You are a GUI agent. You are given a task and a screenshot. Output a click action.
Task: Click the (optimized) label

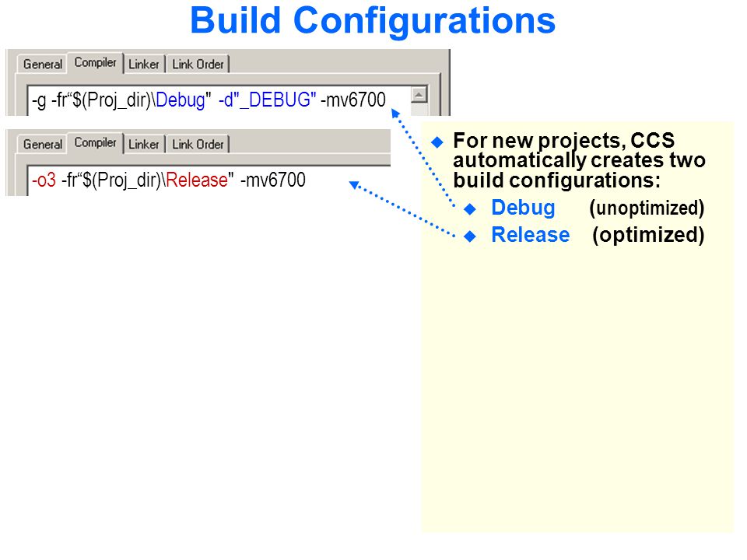[x=648, y=235]
